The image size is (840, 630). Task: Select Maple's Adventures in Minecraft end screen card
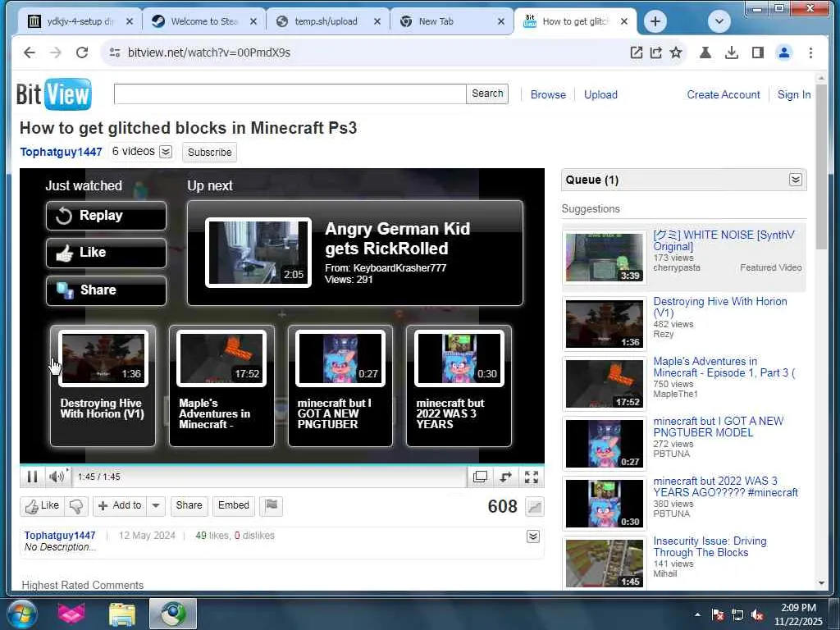pos(221,386)
